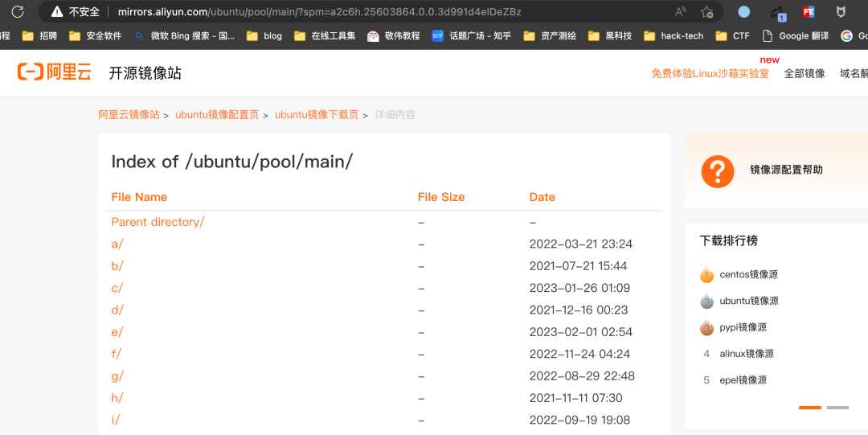
Task: Open the red FE extension icon
Action: (x=809, y=11)
